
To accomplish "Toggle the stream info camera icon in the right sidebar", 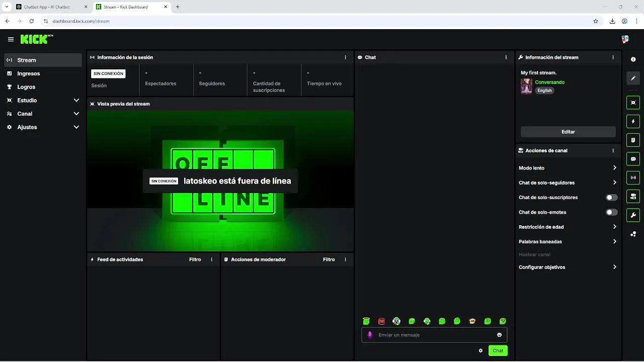I will pyautogui.click(x=633, y=196).
